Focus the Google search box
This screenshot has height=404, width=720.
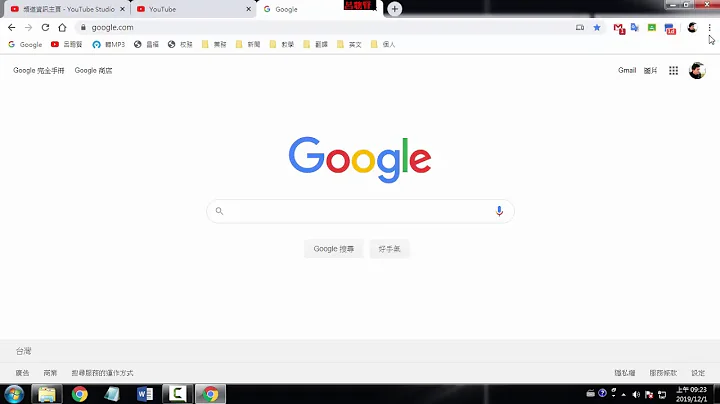(x=360, y=211)
